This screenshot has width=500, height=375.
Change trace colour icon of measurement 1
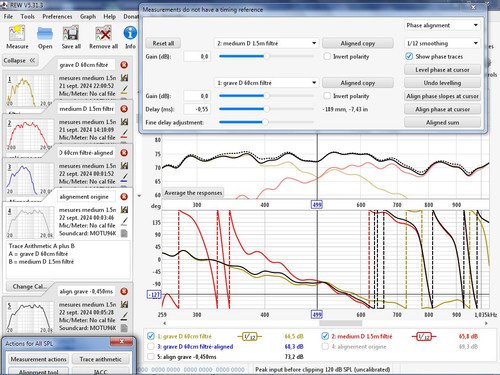point(124,90)
